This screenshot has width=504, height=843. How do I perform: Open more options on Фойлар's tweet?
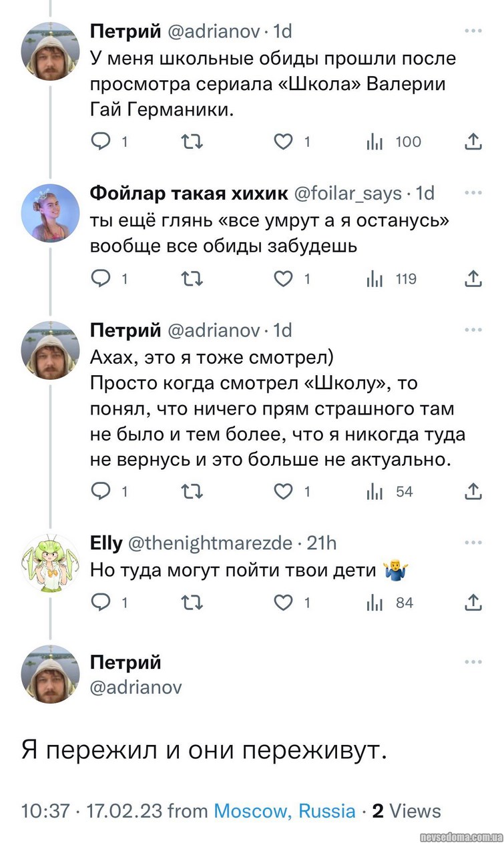(473, 193)
